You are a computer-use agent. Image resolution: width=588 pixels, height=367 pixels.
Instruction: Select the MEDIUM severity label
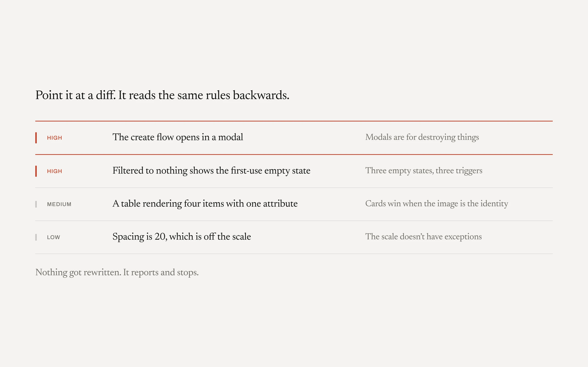[x=59, y=204]
